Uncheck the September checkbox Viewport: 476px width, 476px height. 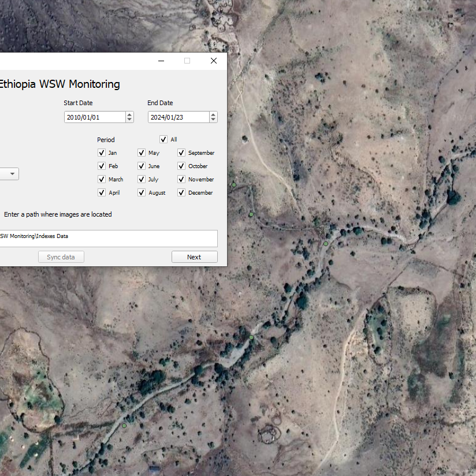point(181,153)
